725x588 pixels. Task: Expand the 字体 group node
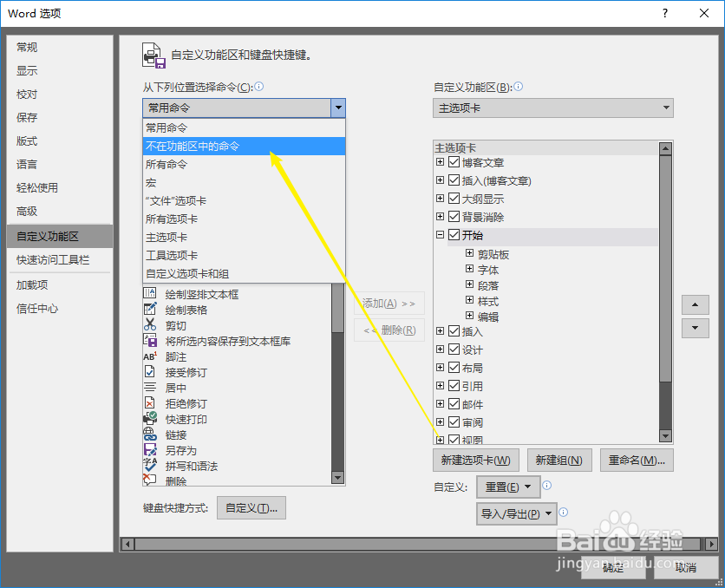(469, 269)
